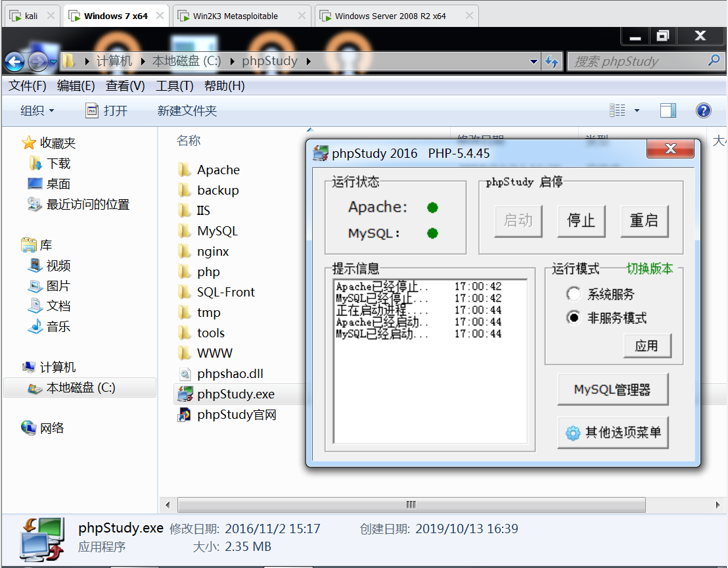Expand the phpStudy breadcrumb arrow
Viewport: 728px width, 568px height.
(308, 61)
